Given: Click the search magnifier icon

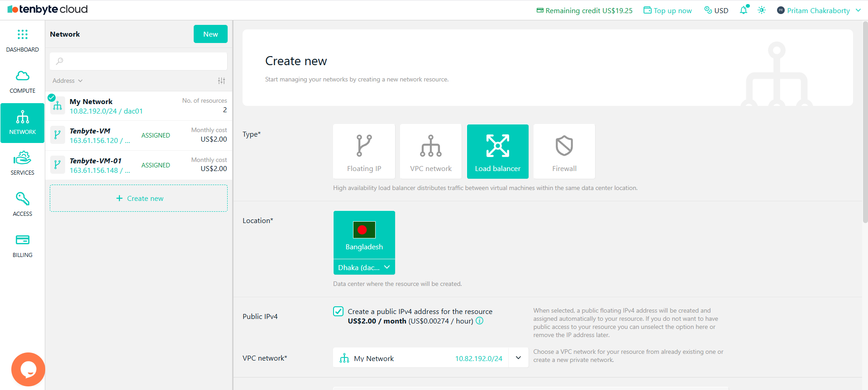Looking at the screenshot, I should tap(60, 61).
